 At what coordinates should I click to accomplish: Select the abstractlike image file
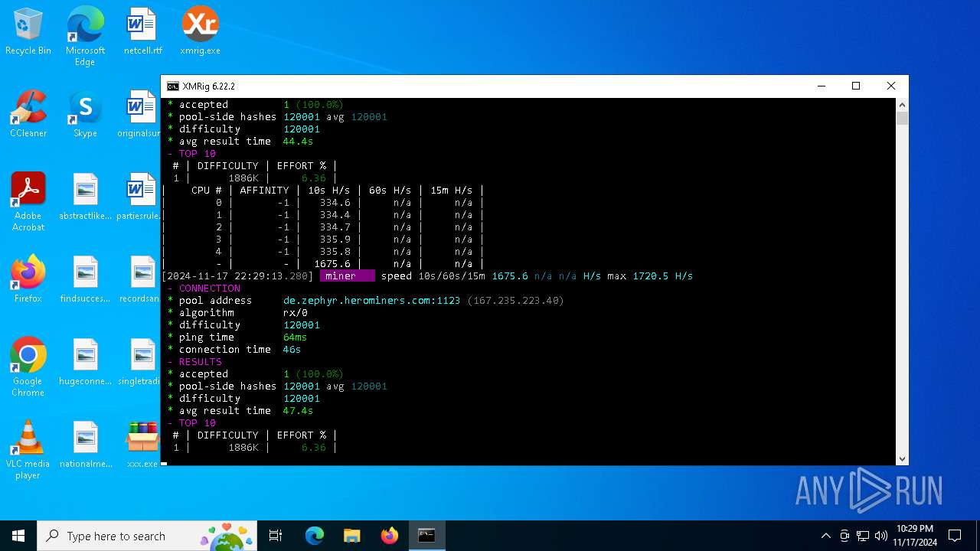coord(85,197)
